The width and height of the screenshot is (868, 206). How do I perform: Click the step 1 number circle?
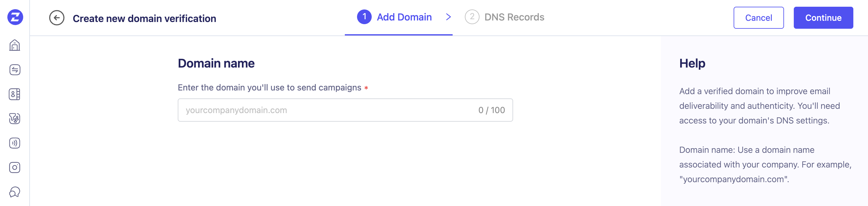coord(364,17)
